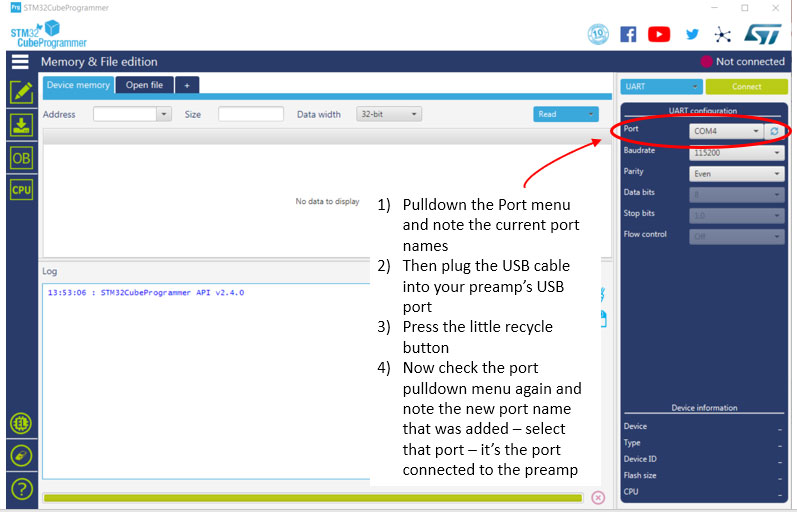This screenshot has width=797, height=512.
Task: Open the Option Bytes (OB) panel
Action: [21, 158]
